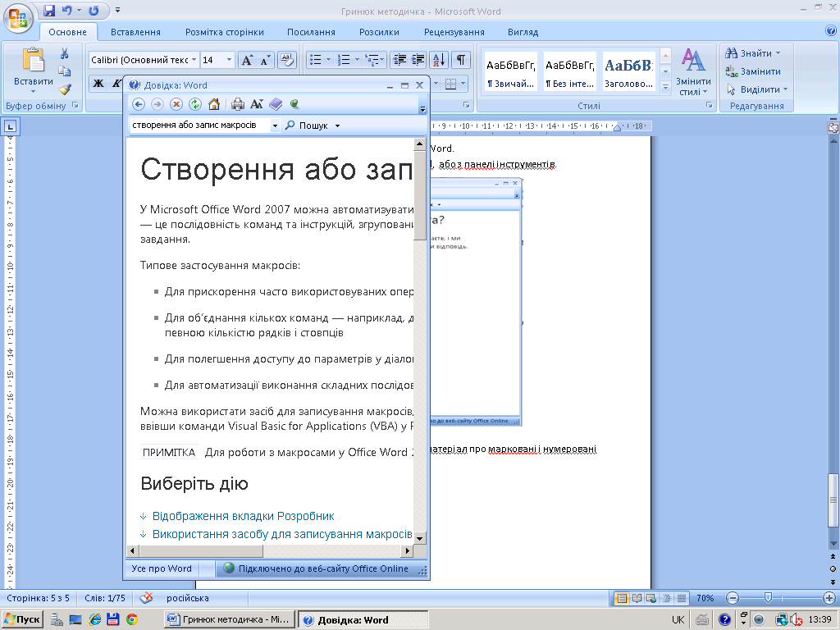Save document from Quick Access toolbar
Viewport: 840px width, 630px height.
click(x=49, y=10)
